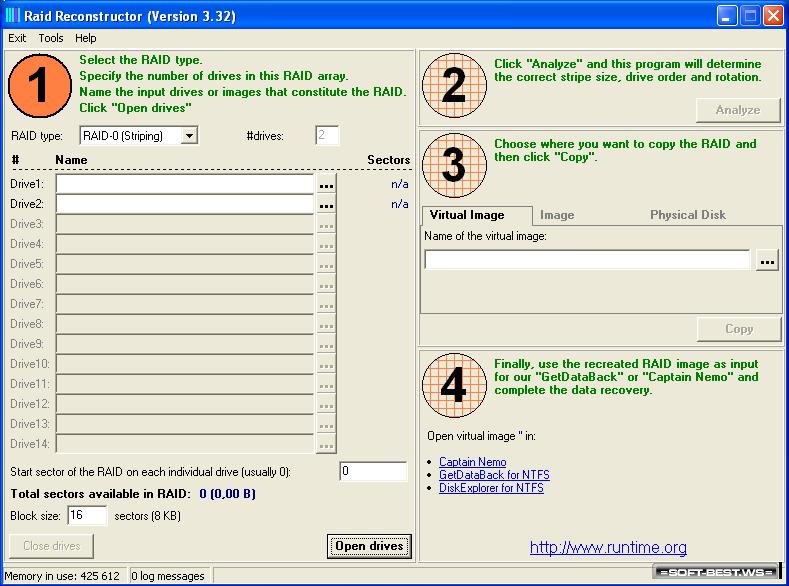This screenshot has width=789, height=586.
Task: Browse for Drive2 using its ellipsis button
Action: click(326, 204)
